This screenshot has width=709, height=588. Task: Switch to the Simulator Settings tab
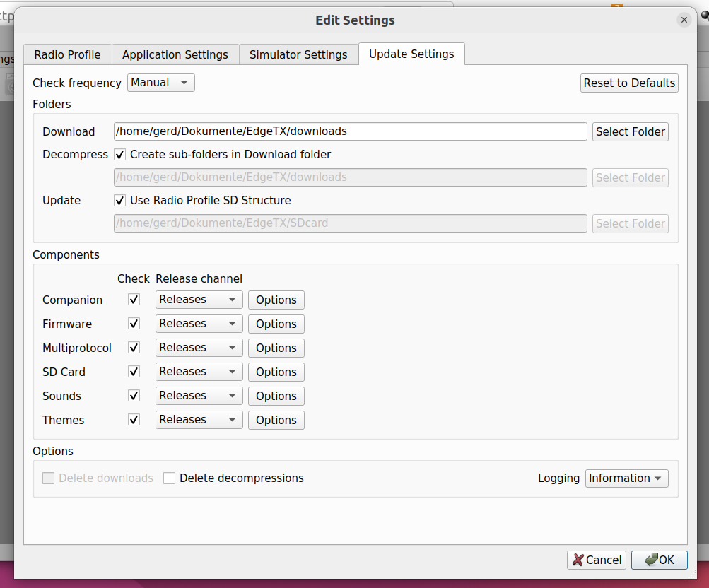(x=298, y=54)
